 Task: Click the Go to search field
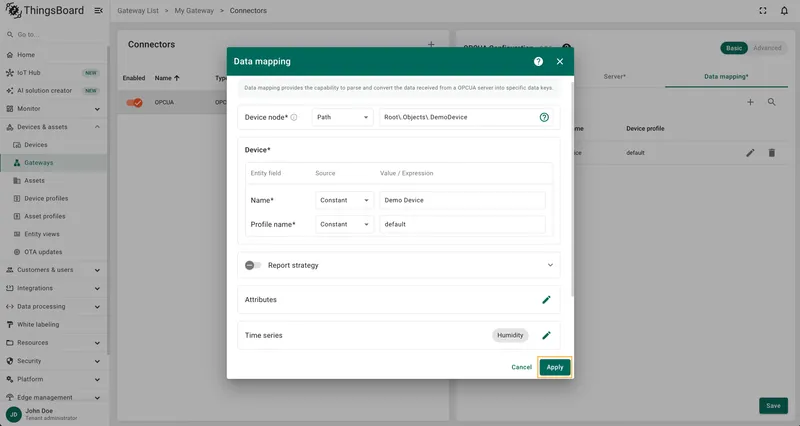(x=54, y=35)
